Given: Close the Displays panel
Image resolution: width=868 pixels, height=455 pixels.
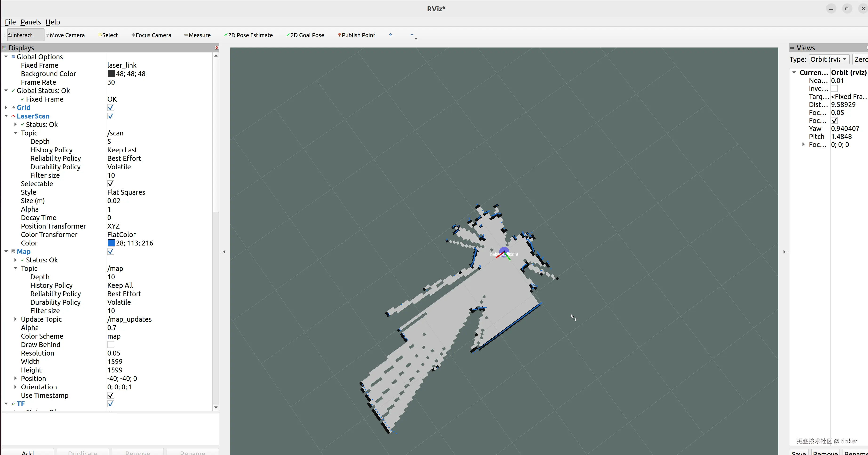Looking at the screenshot, I should [217, 47].
